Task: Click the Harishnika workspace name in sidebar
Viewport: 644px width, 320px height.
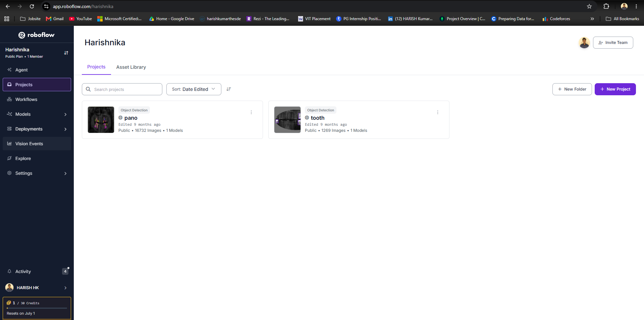Action: 17,50
